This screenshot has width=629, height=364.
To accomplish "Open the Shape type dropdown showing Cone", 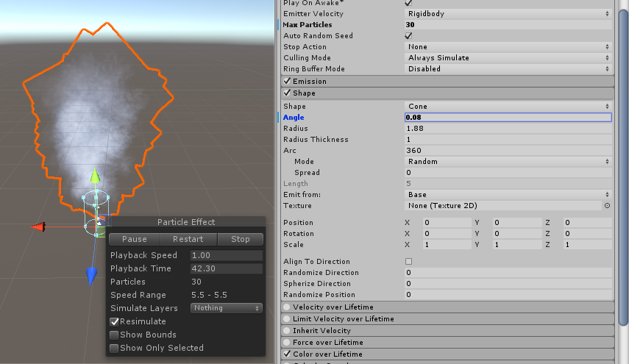I will click(x=508, y=107).
